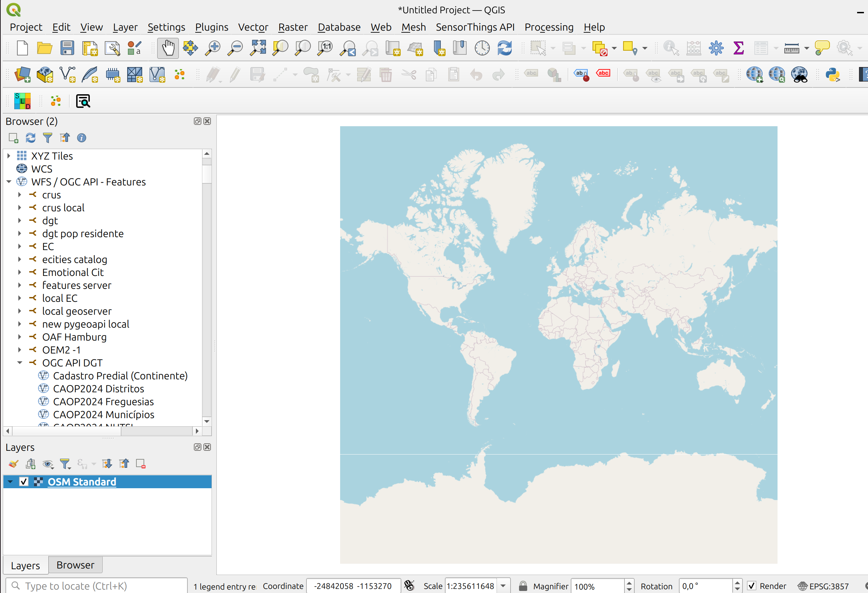The height and width of the screenshot is (593, 868).
Task: Open the Temporal Controller clock icon
Action: coord(482,48)
